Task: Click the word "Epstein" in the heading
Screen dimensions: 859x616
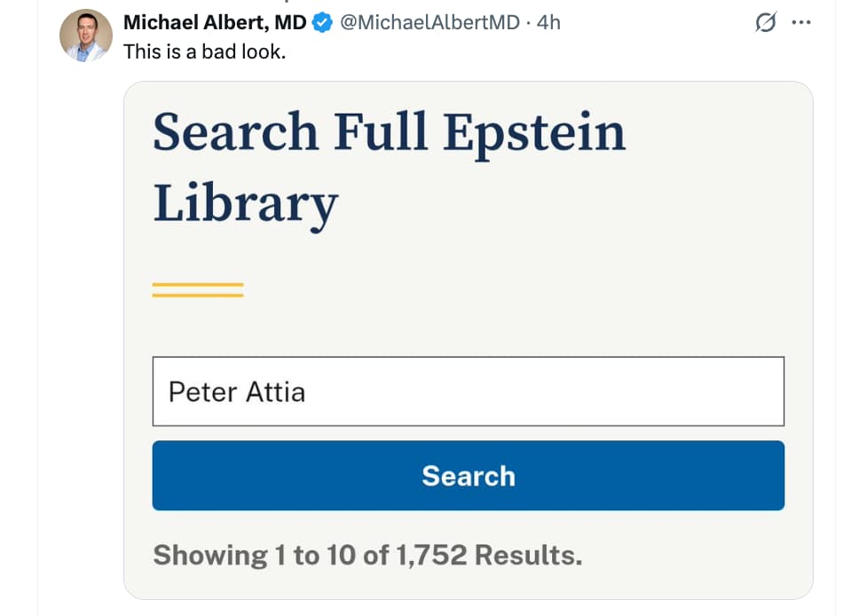Action: [x=534, y=133]
